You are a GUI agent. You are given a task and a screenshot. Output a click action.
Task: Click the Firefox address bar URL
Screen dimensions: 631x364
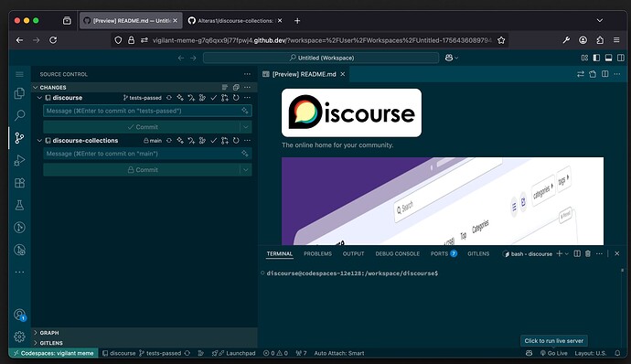[x=322, y=40]
